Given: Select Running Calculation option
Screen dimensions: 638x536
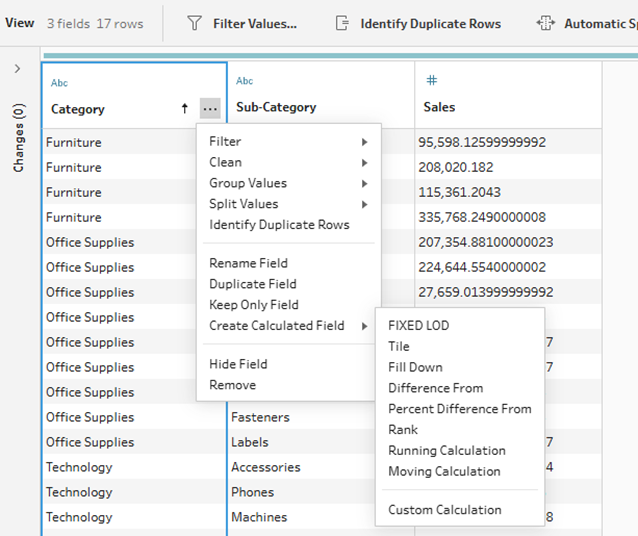Looking at the screenshot, I should [446, 450].
